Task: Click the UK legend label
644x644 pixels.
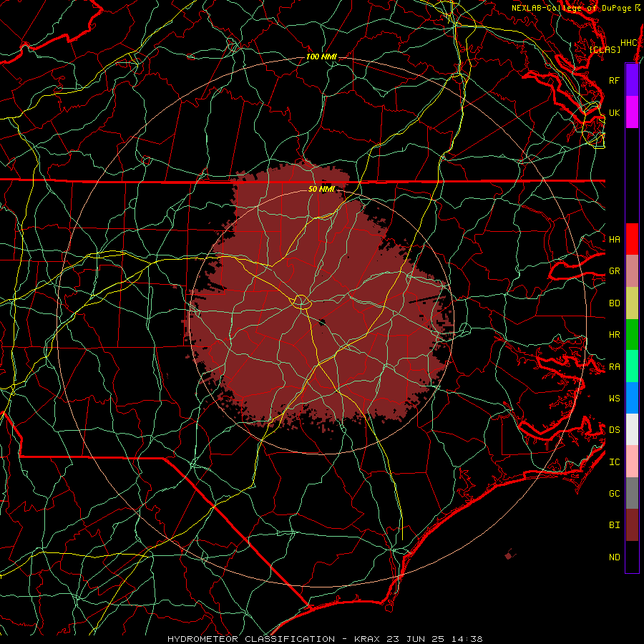Action: [x=615, y=112]
